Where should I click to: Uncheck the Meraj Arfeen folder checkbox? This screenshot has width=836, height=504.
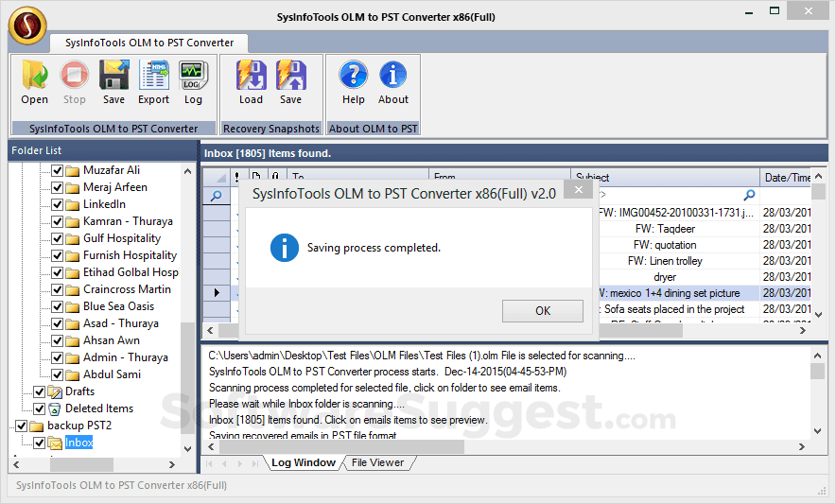pyautogui.click(x=57, y=188)
